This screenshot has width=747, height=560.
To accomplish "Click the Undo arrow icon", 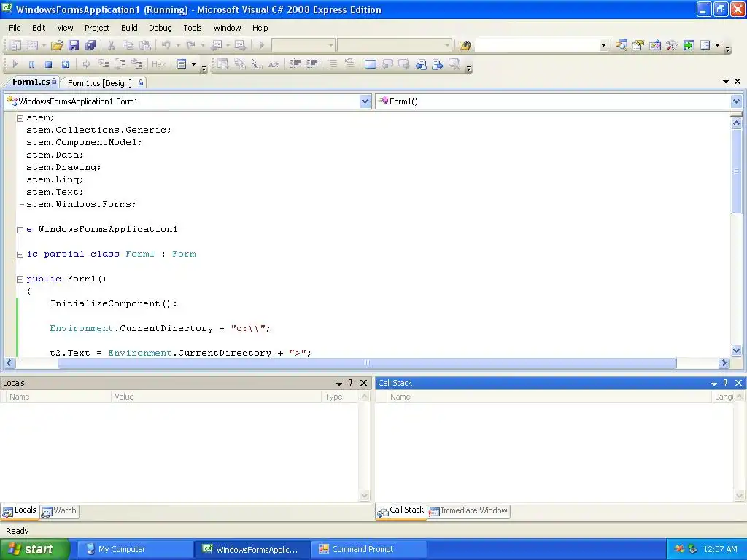I will pyautogui.click(x=166, y=45).
